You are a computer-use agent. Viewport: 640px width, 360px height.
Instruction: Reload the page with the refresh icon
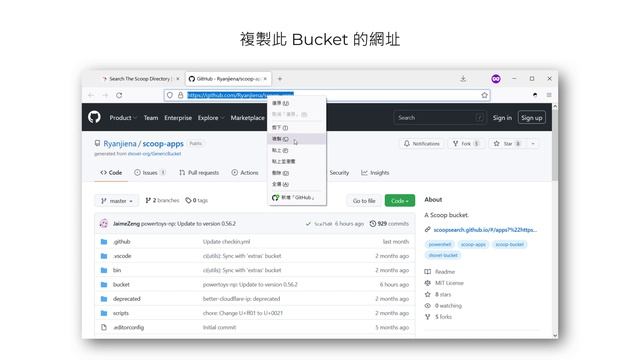(119, 95)
